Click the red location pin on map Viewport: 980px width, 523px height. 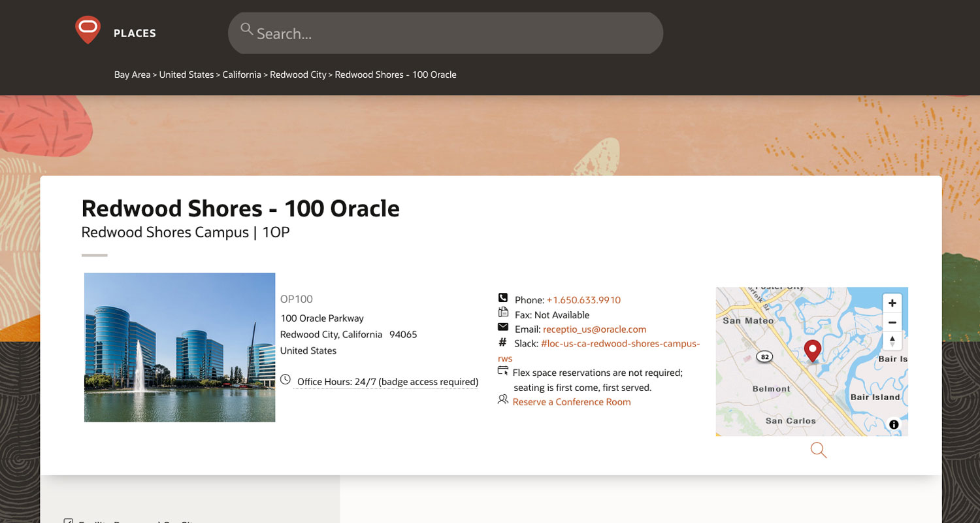812,350
